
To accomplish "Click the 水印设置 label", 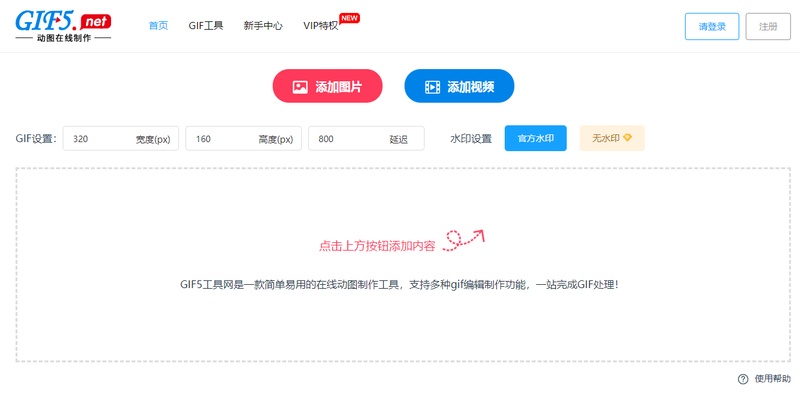I will tap(471, 139).
